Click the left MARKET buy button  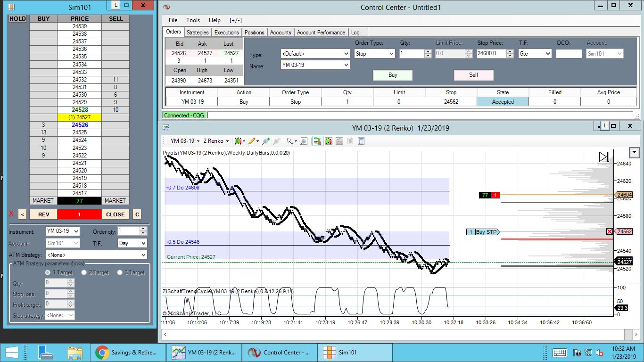click(43, 201)
